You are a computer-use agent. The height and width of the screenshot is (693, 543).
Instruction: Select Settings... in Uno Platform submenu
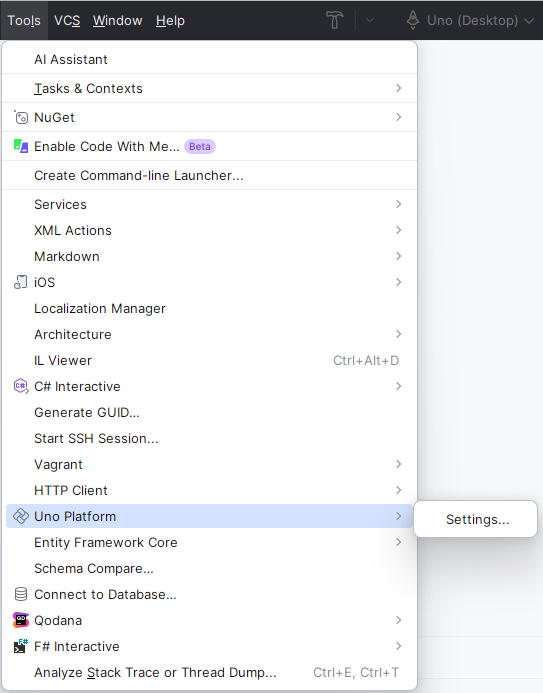[x=475, y=519]
